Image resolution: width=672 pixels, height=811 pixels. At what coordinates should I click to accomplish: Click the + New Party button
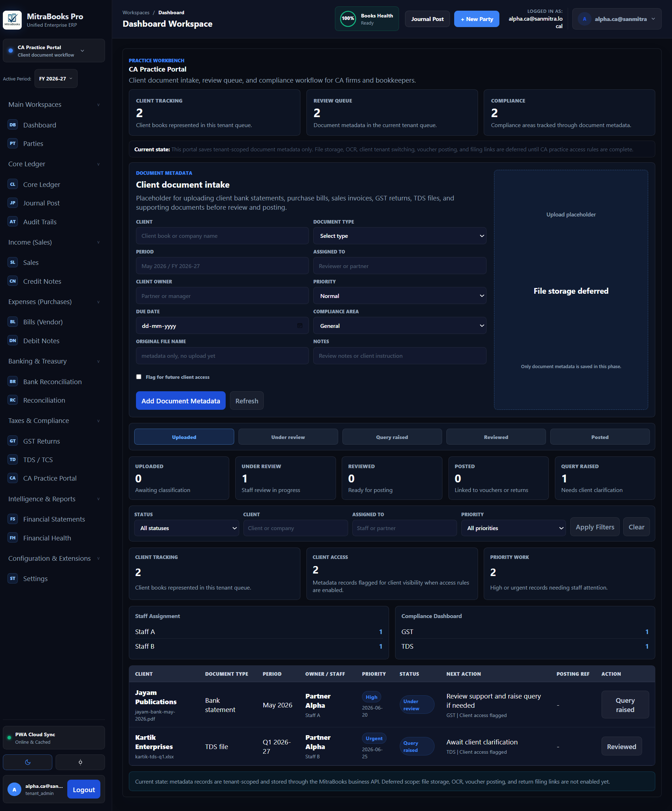(x=477, y=19)
